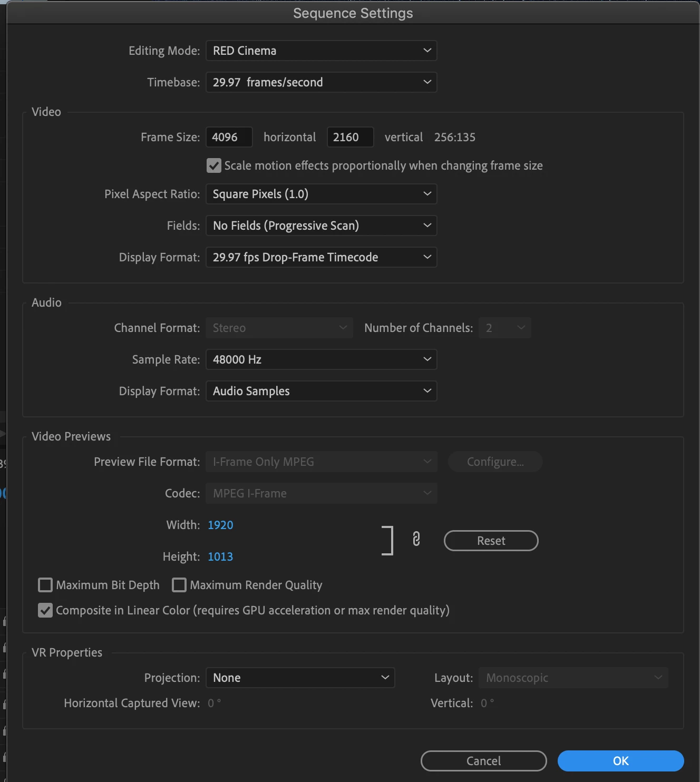Click the Reset preview size button
Viewport: 700px width, 782px height.
click(x=491, y=541)
